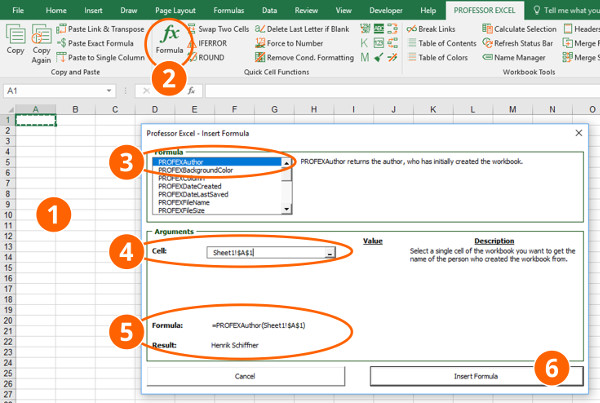Click the Copy icon in the ribbon
Image resolution: width=600 pixels, height=403 pixels.
pos(15,39)
